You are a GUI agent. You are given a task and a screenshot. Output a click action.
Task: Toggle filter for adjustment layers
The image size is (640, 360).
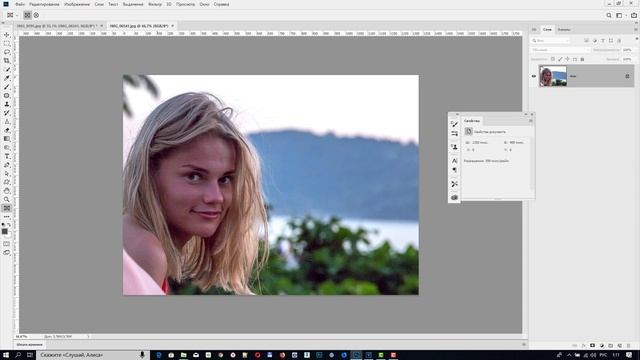595,41
